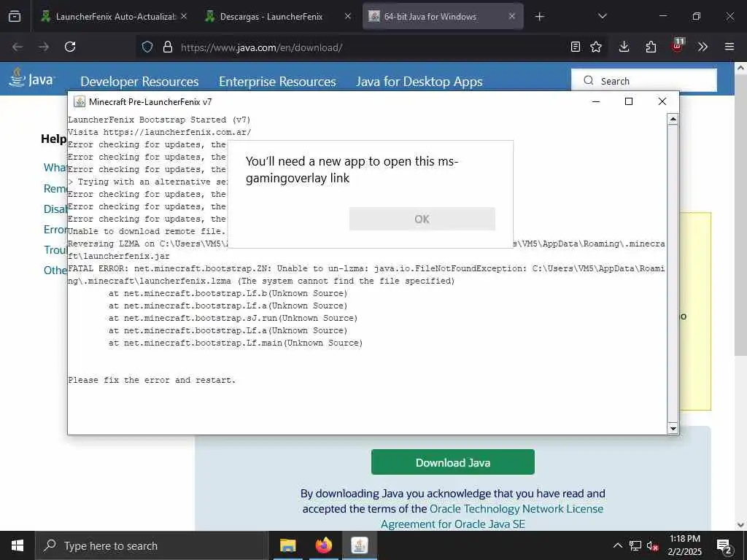Click the muted volume tray icon
This screenshot has height=560, width=747.
653,545
